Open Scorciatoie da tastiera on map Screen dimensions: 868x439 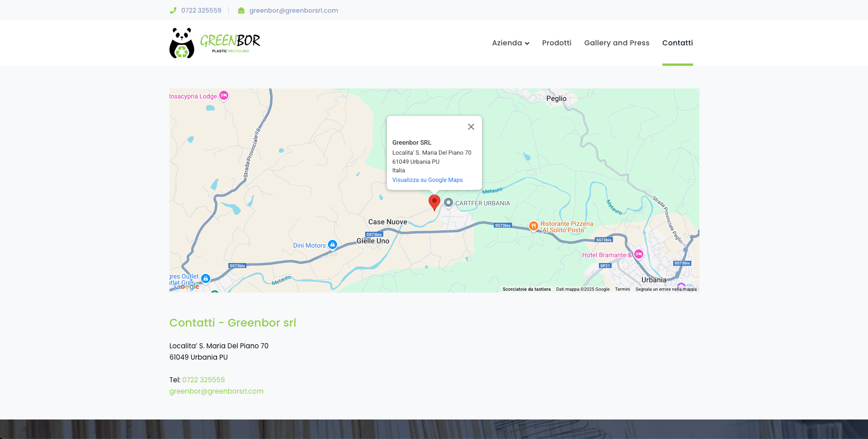pyautogui.click(x=526, y=289)
